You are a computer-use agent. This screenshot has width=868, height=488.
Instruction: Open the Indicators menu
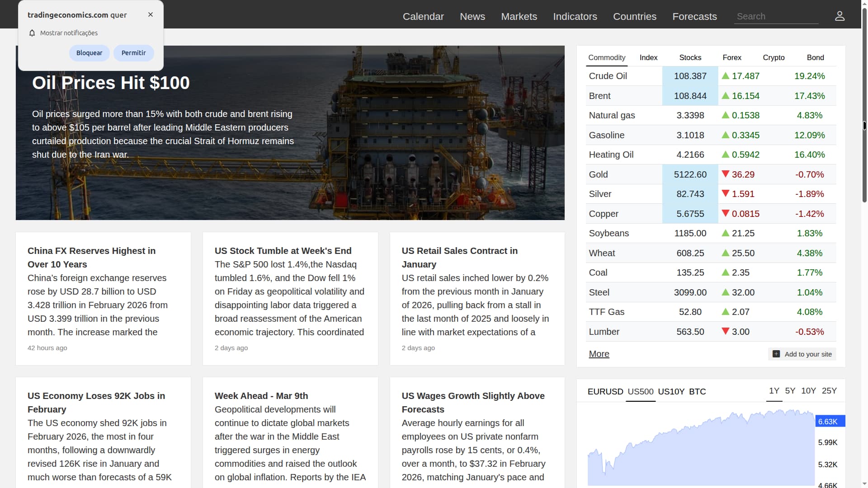[575, 17]
